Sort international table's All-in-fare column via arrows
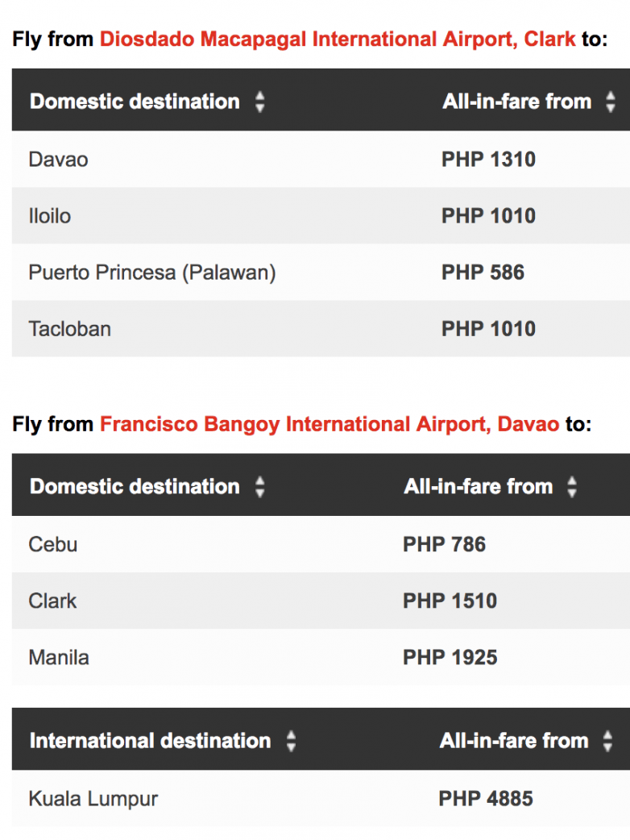This screenshot has width=630, height=840. 607,741
